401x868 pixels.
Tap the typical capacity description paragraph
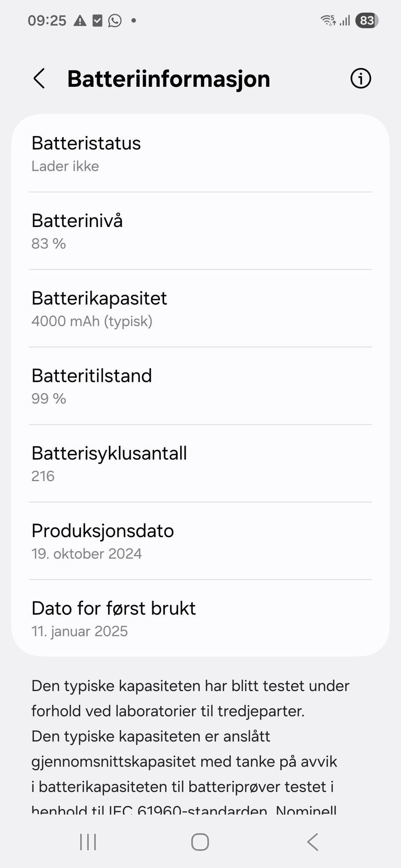[x=190, y=737]
